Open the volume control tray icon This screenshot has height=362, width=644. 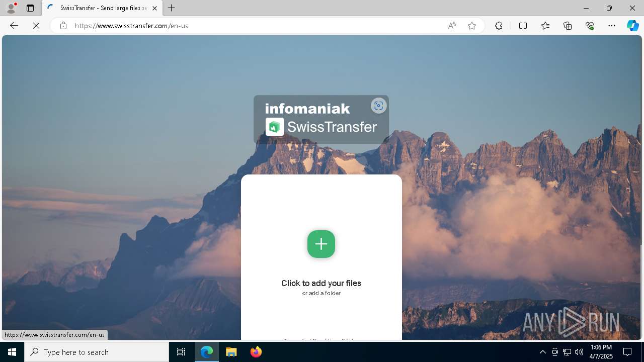click(579, 352)
